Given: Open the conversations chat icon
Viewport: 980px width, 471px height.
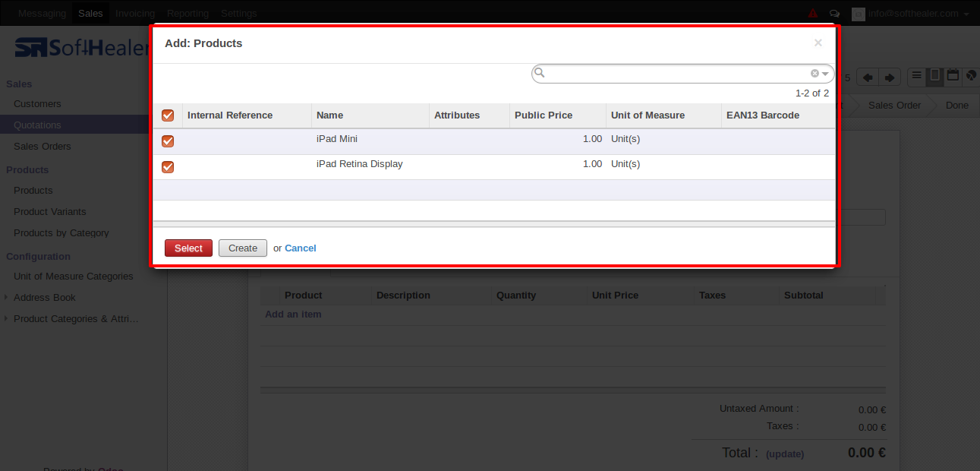Looking at the screenshot, I should tap(834, 14).
